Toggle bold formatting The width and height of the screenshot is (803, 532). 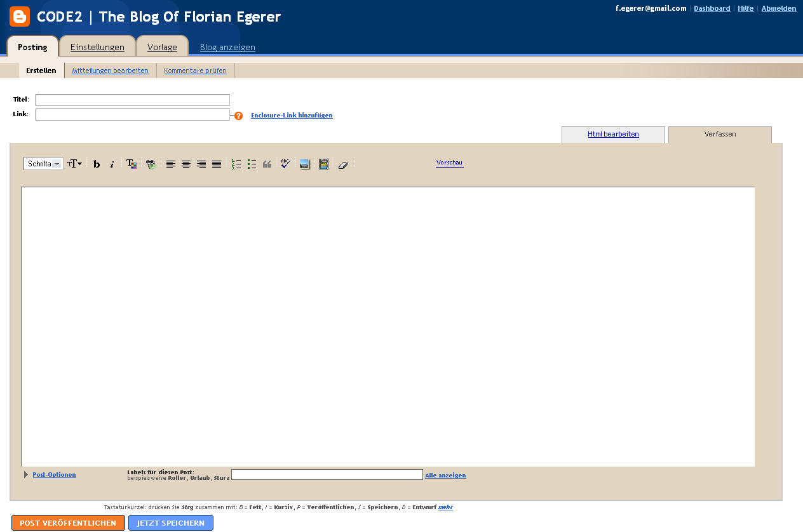click(96, 164)
